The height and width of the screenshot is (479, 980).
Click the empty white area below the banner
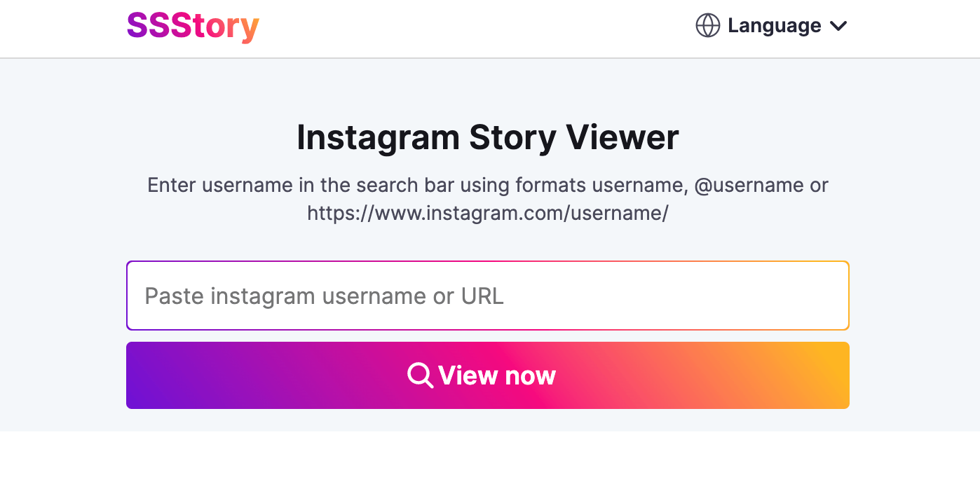489,455
